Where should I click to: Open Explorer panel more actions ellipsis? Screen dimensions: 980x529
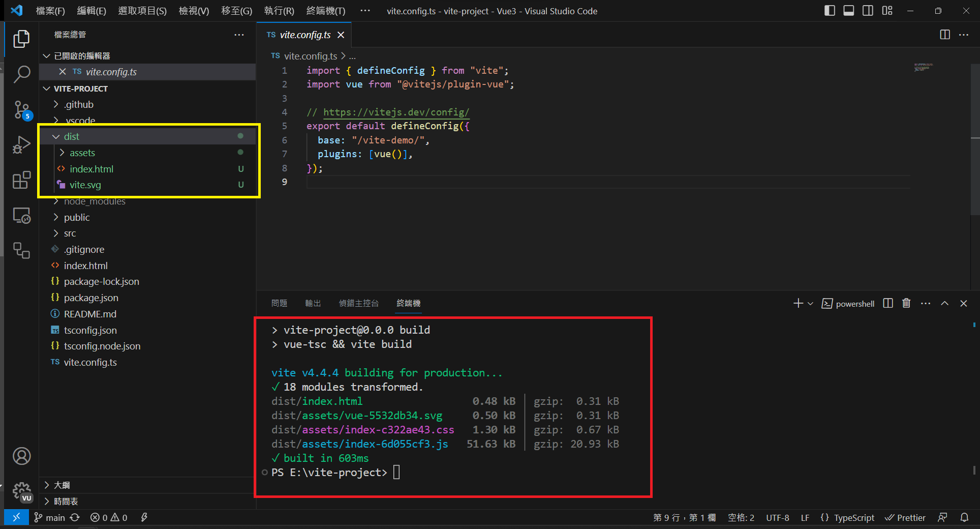tap(239, 35)
